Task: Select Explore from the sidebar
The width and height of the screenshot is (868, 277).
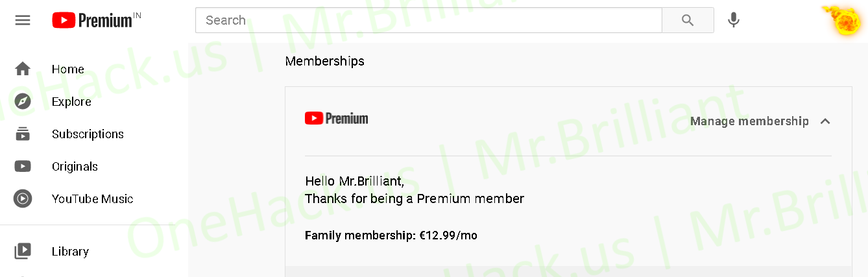Action: point(71,102)
